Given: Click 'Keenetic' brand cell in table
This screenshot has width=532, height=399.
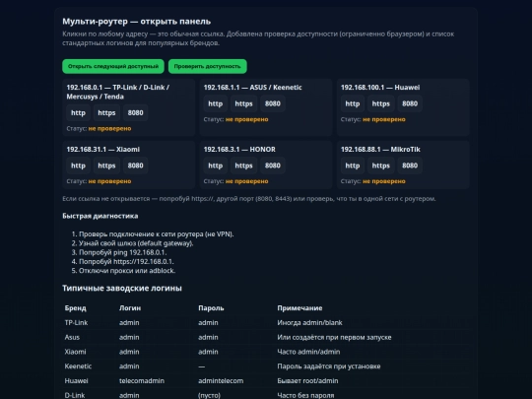Looking at the screenshot, I should [x=78, y=366].
